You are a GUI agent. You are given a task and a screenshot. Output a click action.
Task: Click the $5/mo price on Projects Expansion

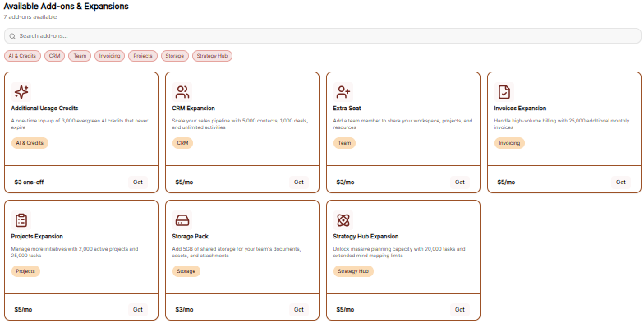tap(23, 309)
